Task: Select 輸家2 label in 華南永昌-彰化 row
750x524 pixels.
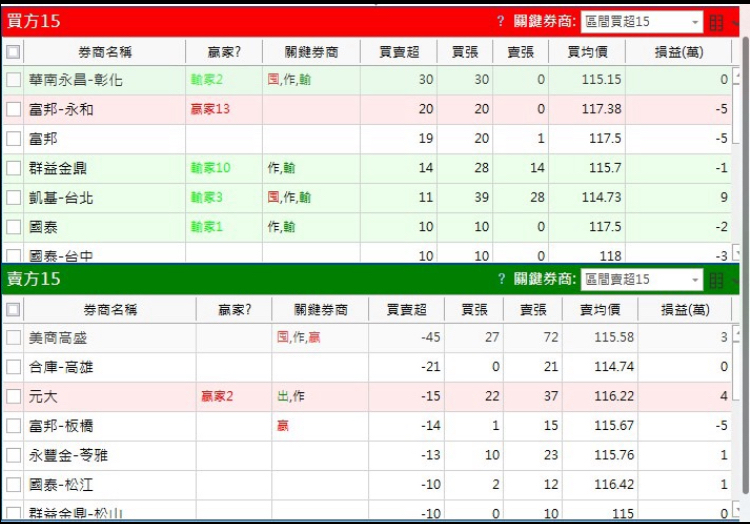Action: click(x=207, y=79)
